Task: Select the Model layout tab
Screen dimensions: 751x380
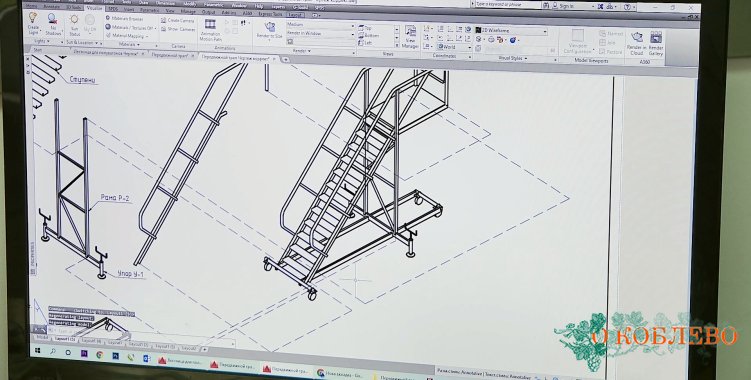Action: (42, 337)
